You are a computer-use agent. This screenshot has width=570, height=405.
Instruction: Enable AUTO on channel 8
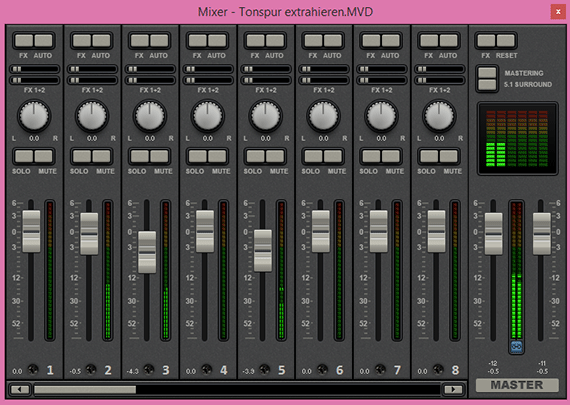pyautogui.click(x=448, y=41)
